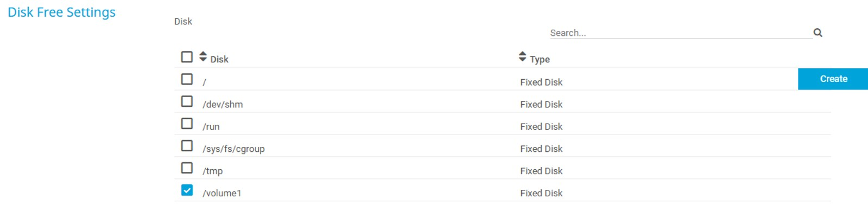Click the /sys/fs/cgroup row name

click(x=233, y=149)
